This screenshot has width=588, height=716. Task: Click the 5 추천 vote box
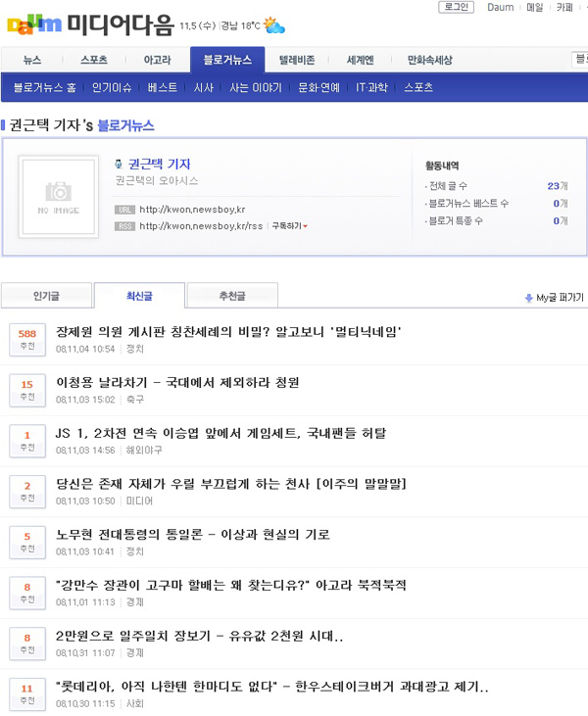(27, 542)
